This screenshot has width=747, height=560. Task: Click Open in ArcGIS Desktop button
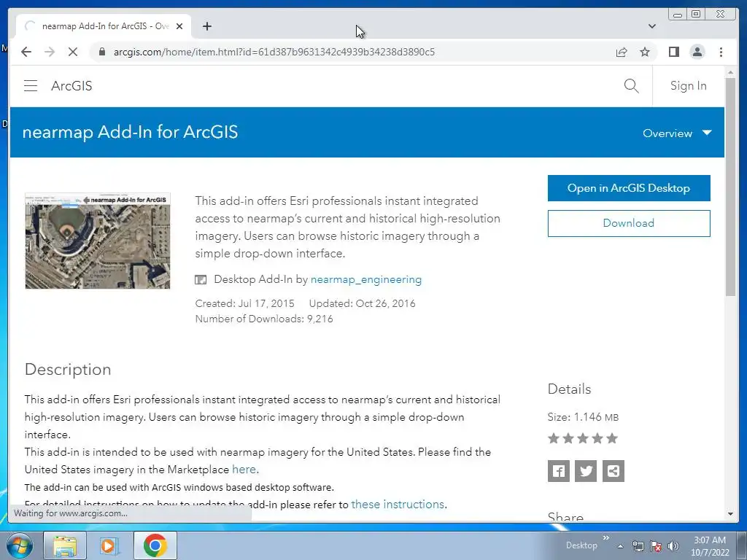tap(629, 188)
